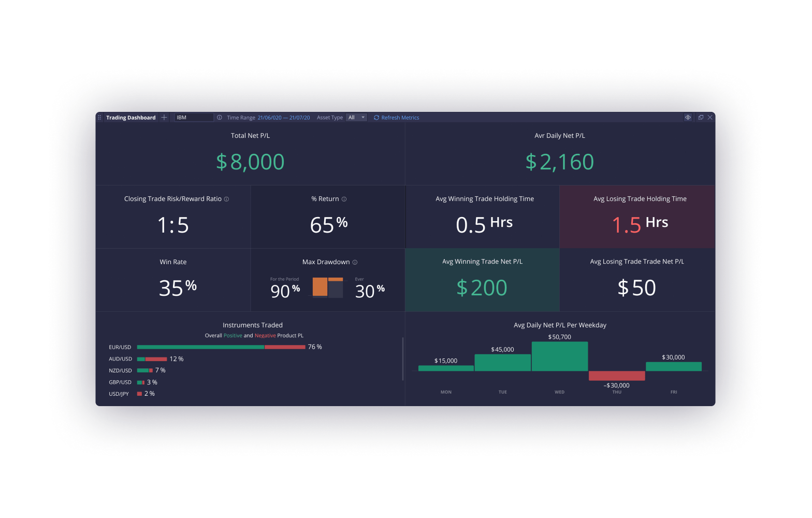Click the AUD/USD 12% bar
Screen dimensions: 812x518
152,359
